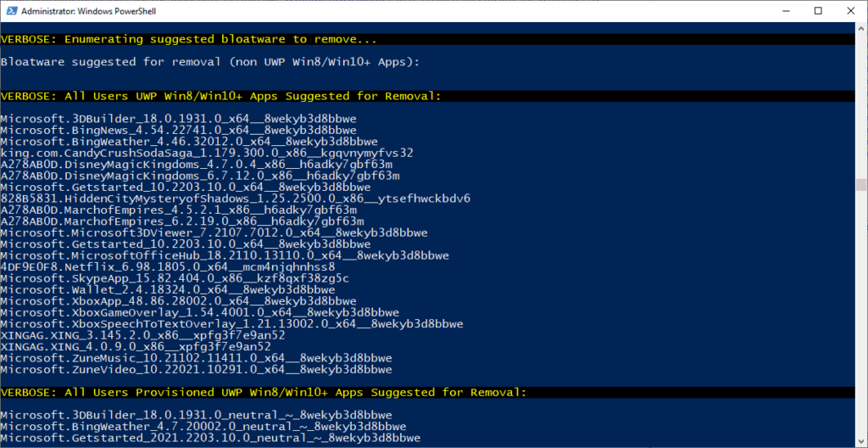
Task: Click the Microsoft.MicrosoftOfficeHub entry
Action: pyautogui.click(x=225, y=255)
